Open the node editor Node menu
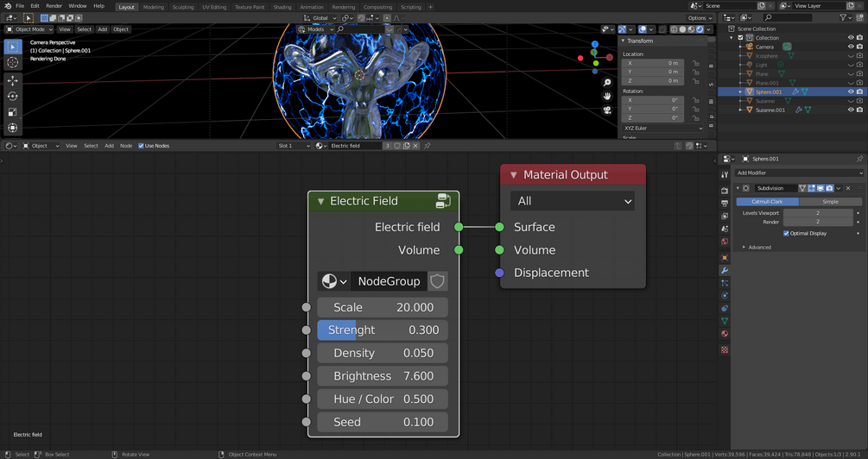This screenshot has height=459, width=868. pos(126,146)
